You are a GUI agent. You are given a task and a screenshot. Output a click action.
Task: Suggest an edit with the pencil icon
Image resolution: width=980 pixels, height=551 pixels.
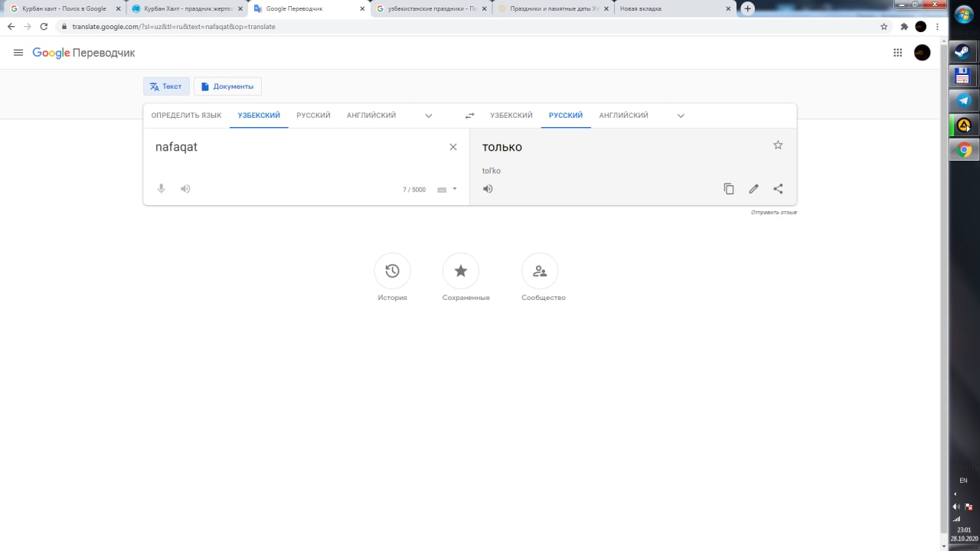click(753, 188)
